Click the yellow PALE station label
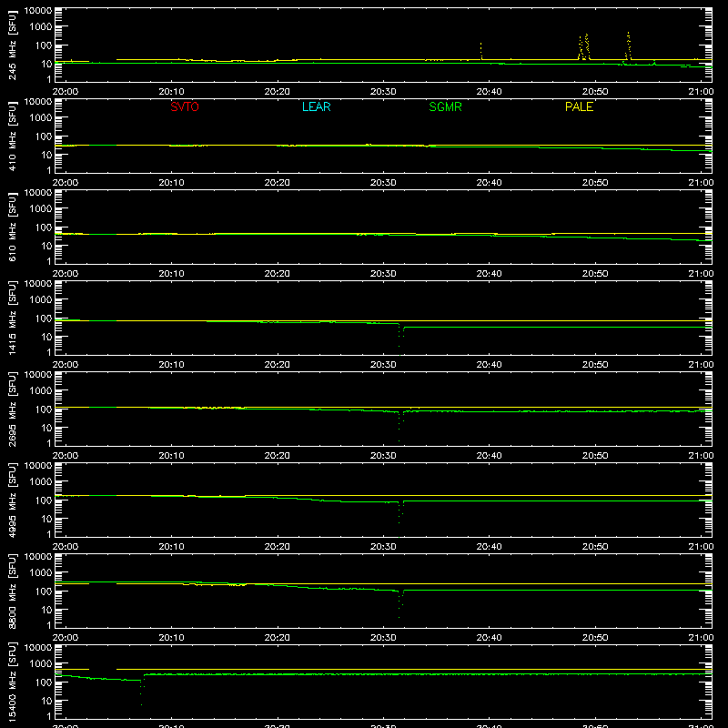Viewport: 728px width, 728px height. 579,106
